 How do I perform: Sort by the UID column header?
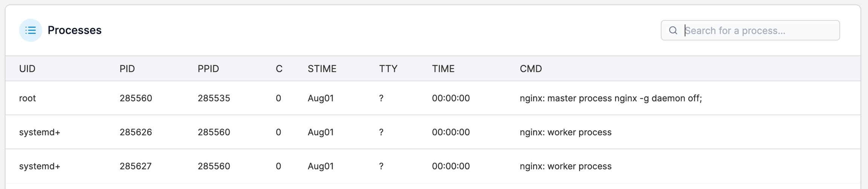pyautogui.click(x=27, y=69)
